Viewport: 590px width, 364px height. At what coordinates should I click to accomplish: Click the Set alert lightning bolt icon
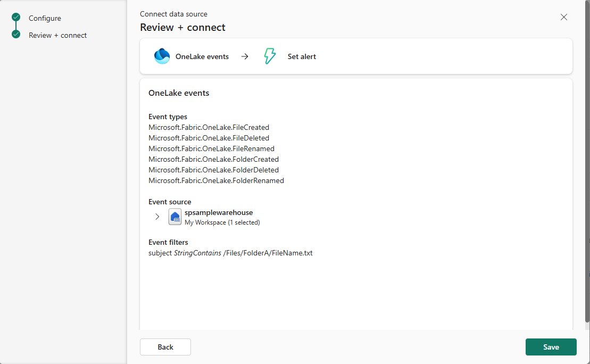(270, 56)
